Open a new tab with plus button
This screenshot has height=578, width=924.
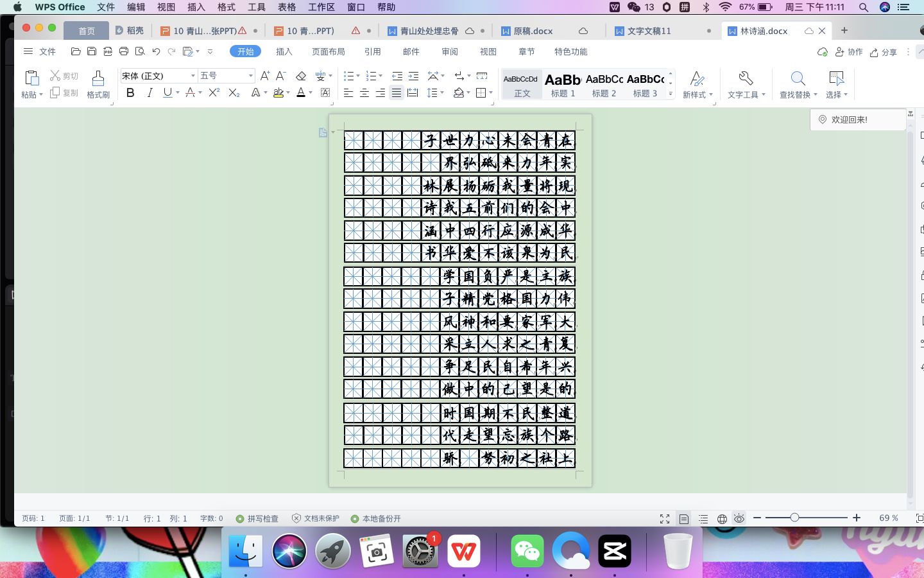[844, 30]
